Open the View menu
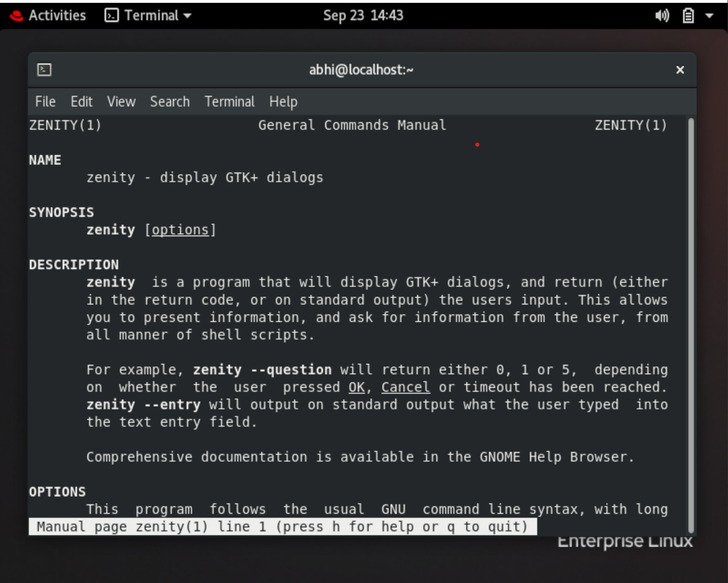728x583 pixels. click(x=121, y=102)
